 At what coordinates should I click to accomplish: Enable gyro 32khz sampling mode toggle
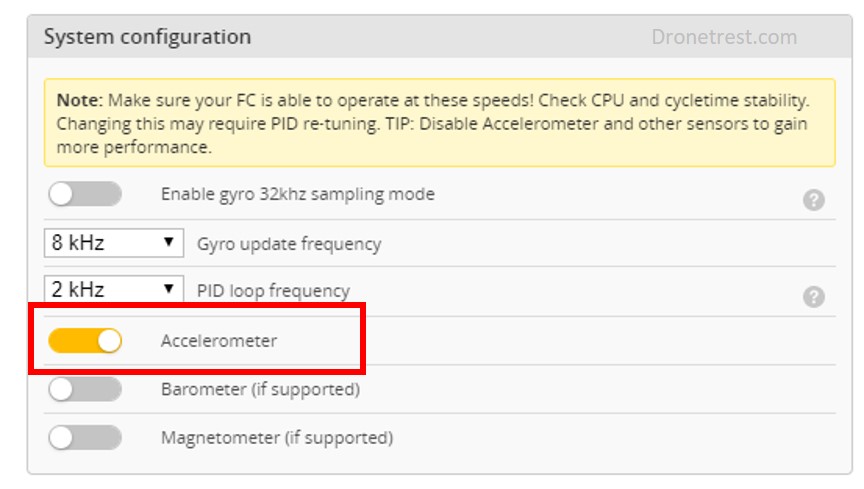pyautogui.click(x=85, y=194)
